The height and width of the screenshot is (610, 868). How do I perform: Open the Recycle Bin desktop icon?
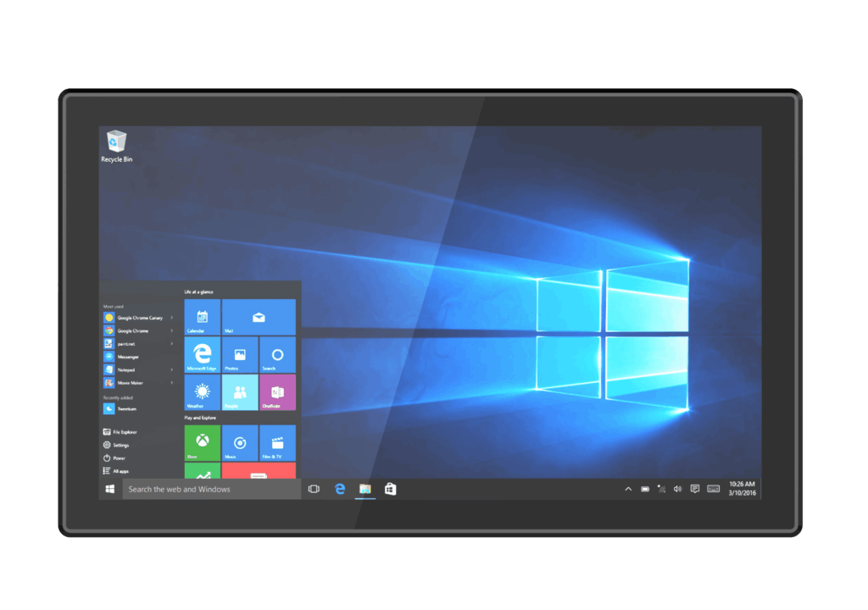coord(117,146)
